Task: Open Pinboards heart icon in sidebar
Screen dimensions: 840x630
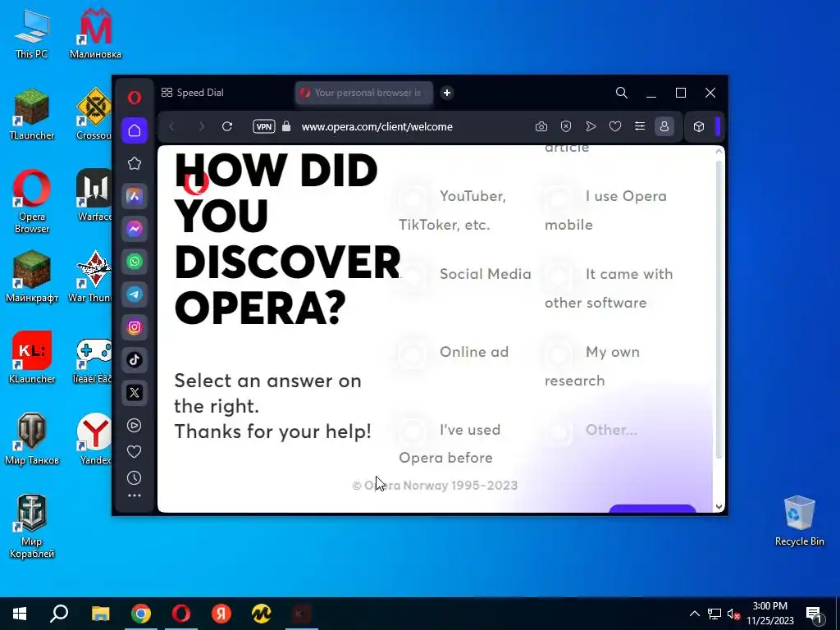Action: coord(134,452)
